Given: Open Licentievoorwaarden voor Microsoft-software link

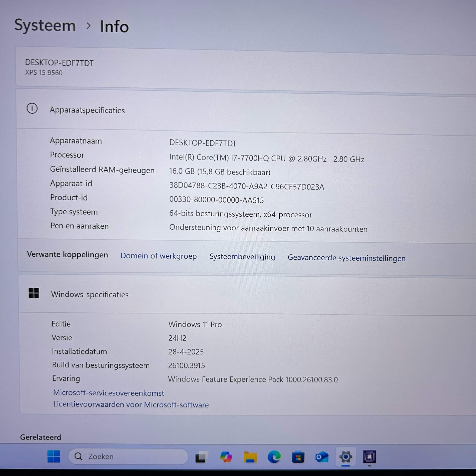Looking at the screenshot, I should tap(131, 405).
